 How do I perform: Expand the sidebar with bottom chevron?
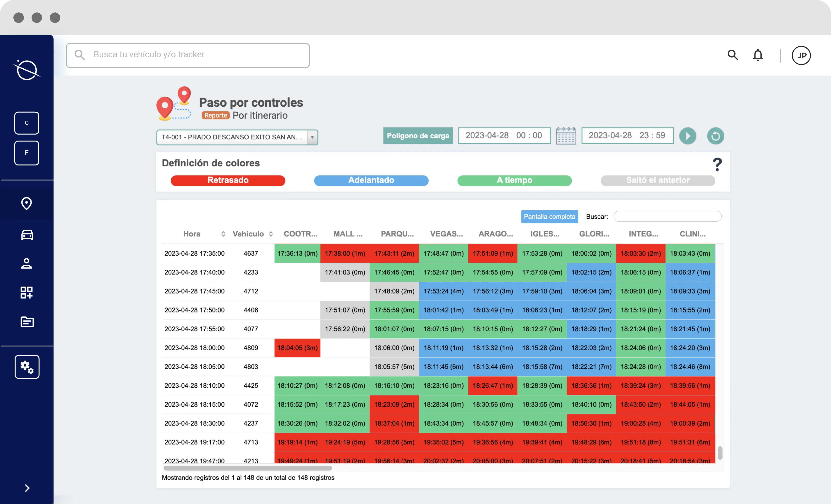pos(27,488)
